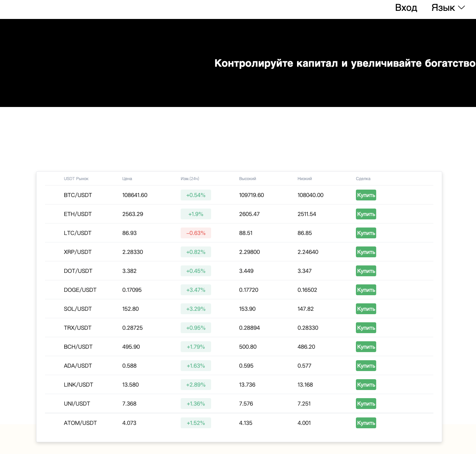The height and width of the screenshot is (454, 476).
Task: Select the BTC high value 109719.60
Action: pos(251,195)
